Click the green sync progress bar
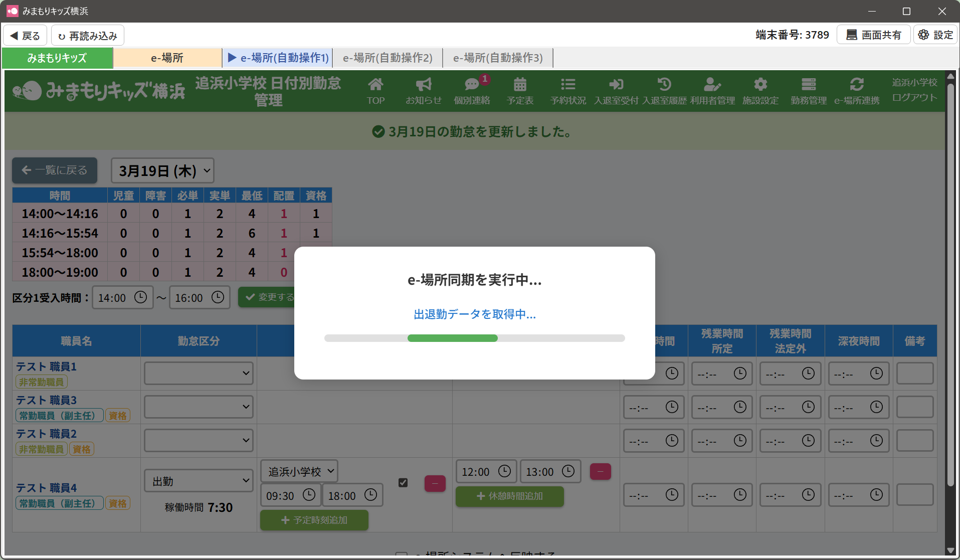Image resolution: width=960 pixels, height=560 pixels. 452,338
